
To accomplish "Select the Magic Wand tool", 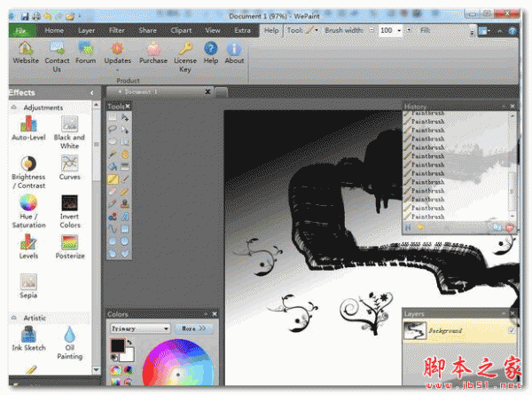I will click(x=113, y=154).
